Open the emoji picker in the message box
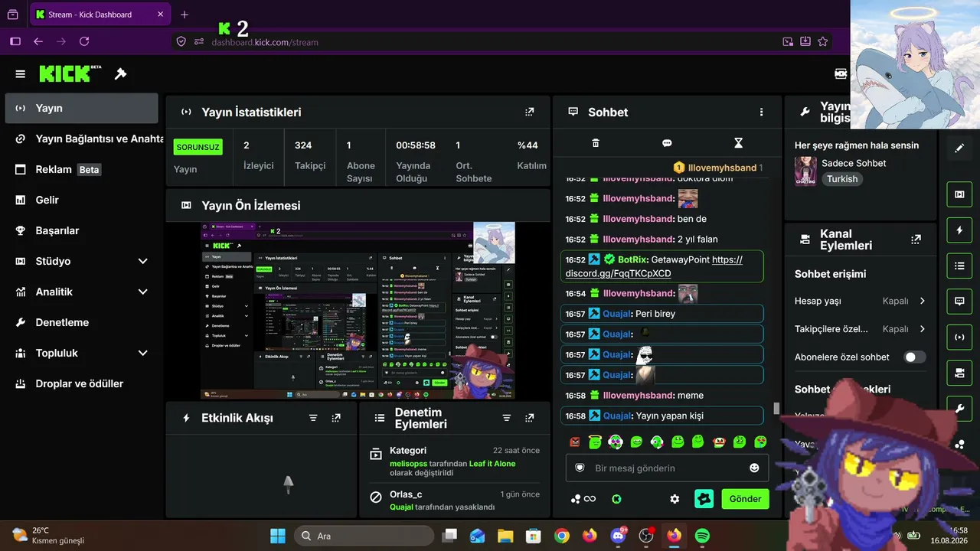This screenshot has height=551, width=980. 754,468
